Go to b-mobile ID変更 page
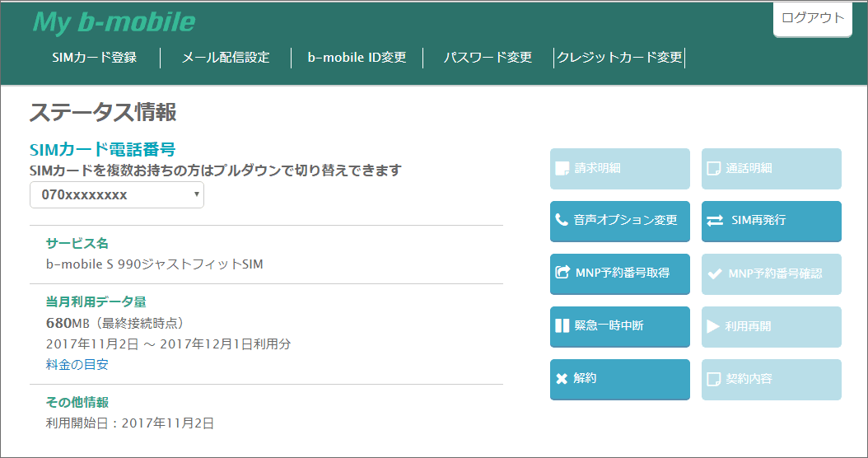 (357, 57)
